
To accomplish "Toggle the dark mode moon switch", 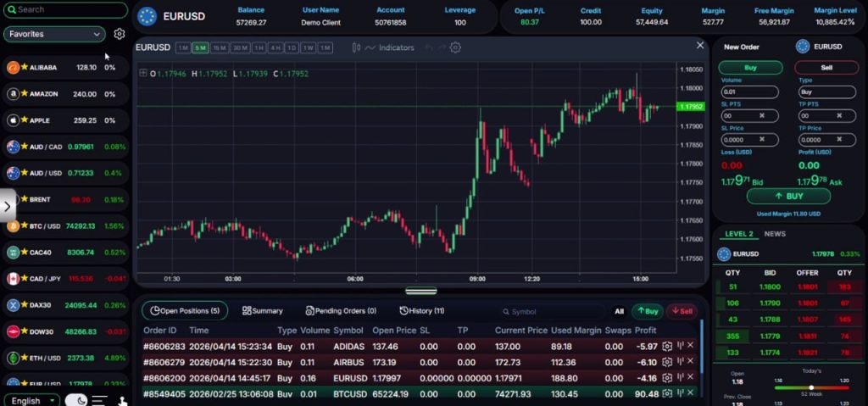I will coord(75,400).
